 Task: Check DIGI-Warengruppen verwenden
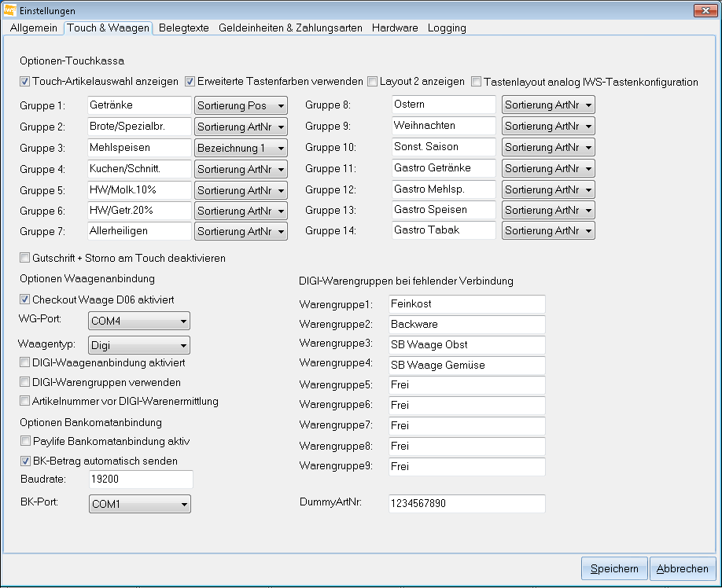(x=25, y=382)
